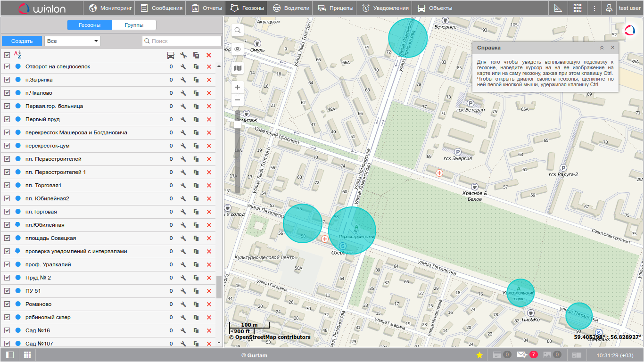Screen dimensions: 644x362
Task: Copy the Первый пруд geofence
Action: 196,120
